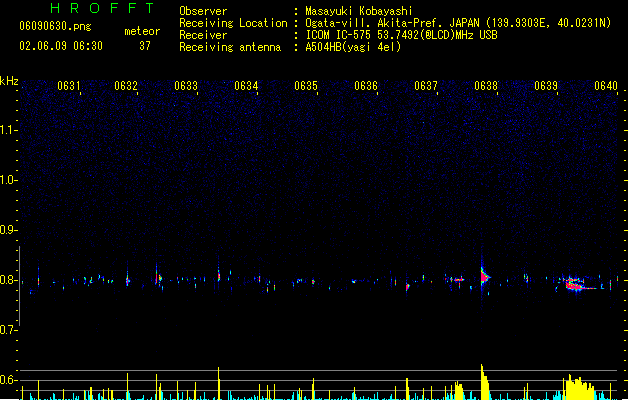Click the 0.6 kHz axis label
629x400 pixels.
pyautogui.click(x=8, y=380)
